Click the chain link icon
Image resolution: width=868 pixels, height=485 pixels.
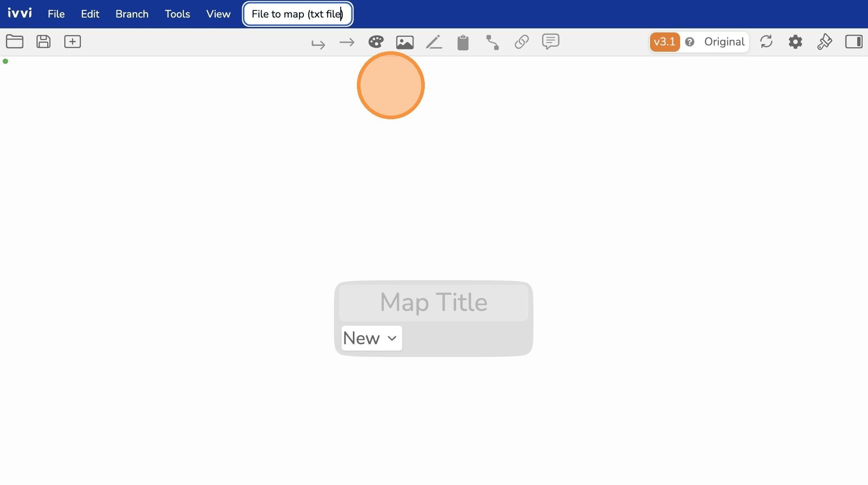[x=521, y=42]
